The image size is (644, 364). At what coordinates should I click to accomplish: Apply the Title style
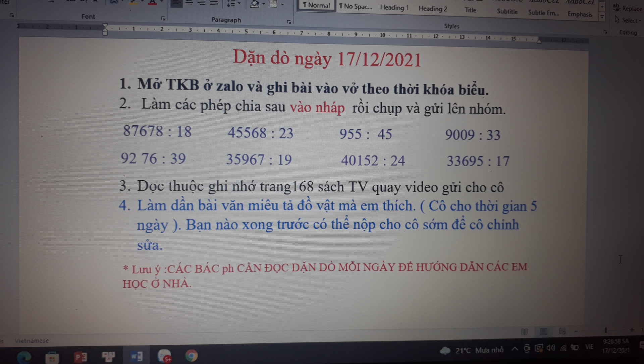(470, 10)
